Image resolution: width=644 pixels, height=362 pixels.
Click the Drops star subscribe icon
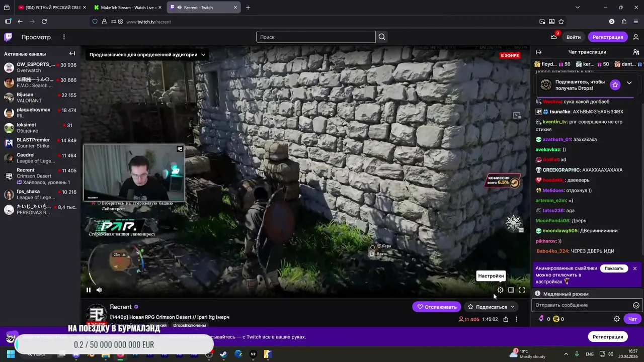click(615, 84)
